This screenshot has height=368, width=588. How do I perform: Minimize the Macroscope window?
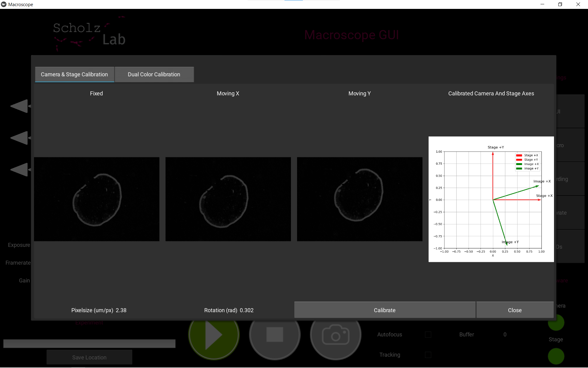542,4
